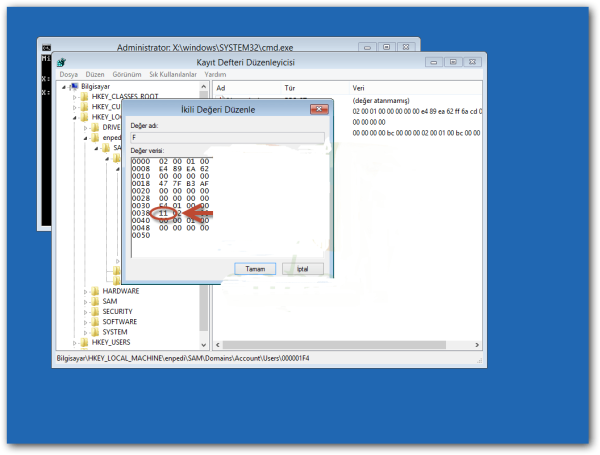Screen dimensions: 600x455
Task: Click the Bilgisayar computer icon
Action: click(x=74, y=86)
